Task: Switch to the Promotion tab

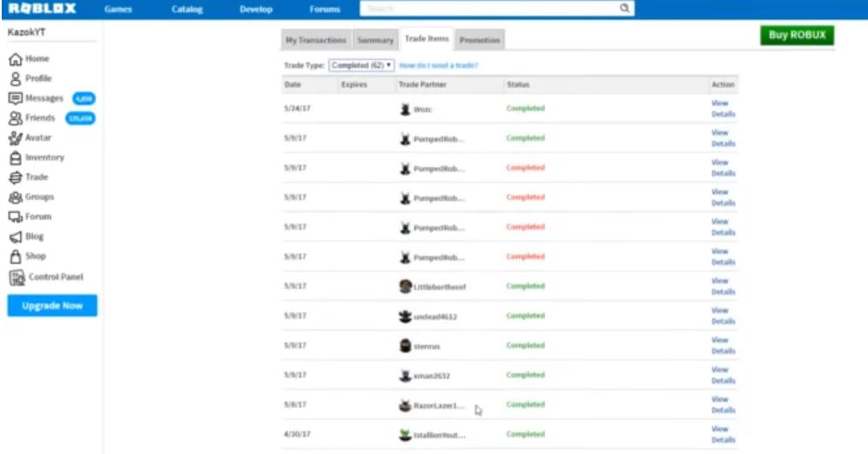Action: (x=480, y=40)
